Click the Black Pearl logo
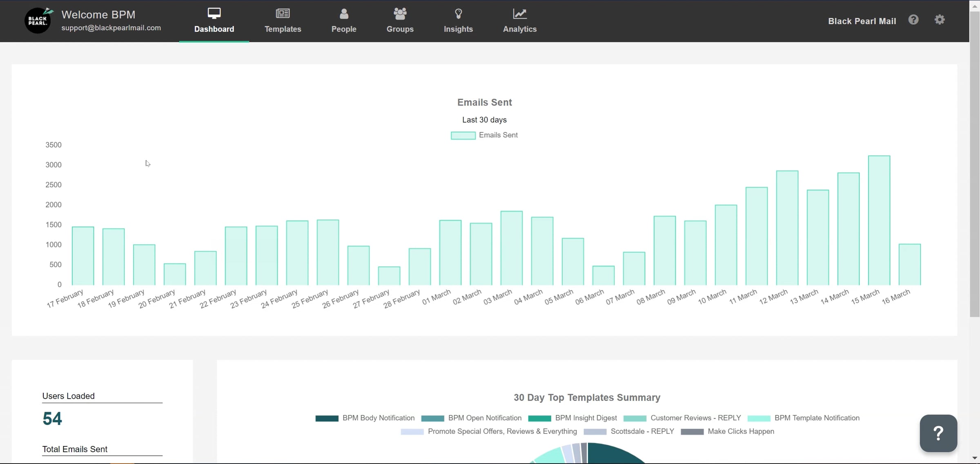This screenshot has width=980, height=464. (38, 20)
